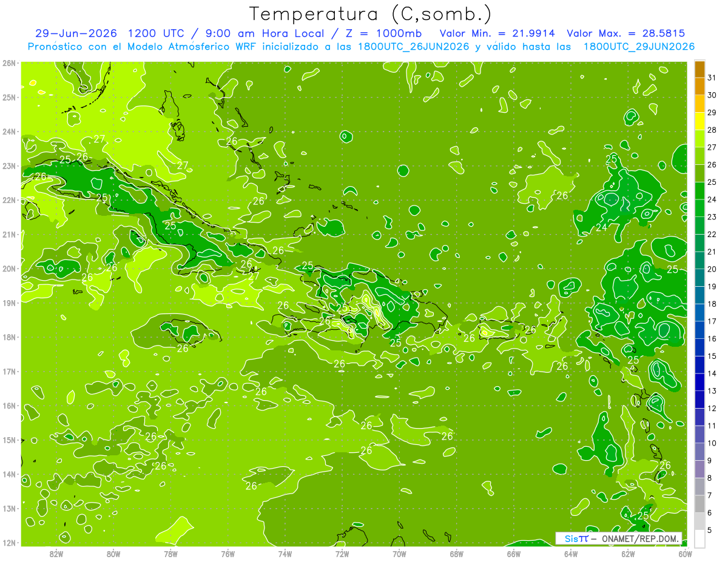Click the 24N latitude axis label
Image resolution: width=728 pixels, height=562 pixels.
[9, 132]
